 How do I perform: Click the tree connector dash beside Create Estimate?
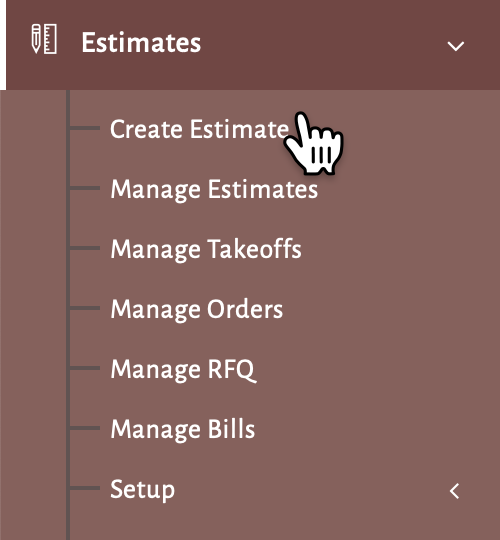tap(85, 128)
